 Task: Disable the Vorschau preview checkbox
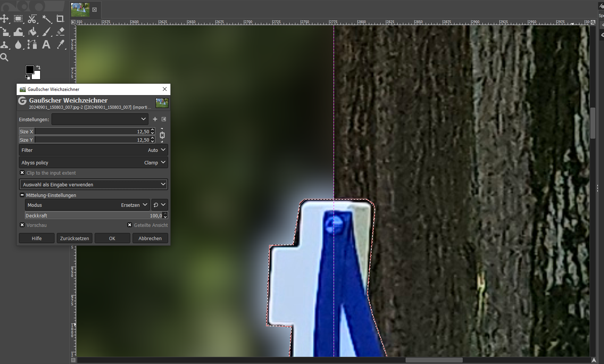tap(22, 225)
